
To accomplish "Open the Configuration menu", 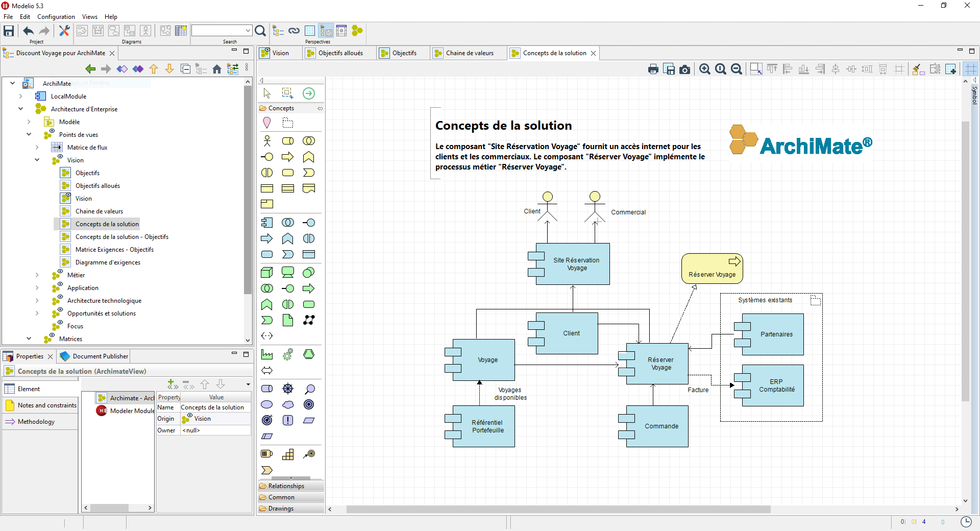I will tap(56, 16).
